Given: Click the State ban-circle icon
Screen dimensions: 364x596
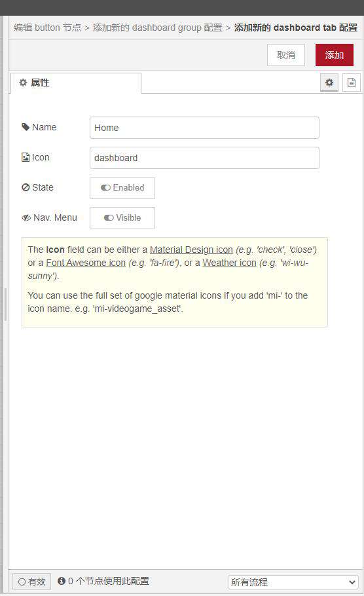Looking at the screenshot, I should point(26,187).
